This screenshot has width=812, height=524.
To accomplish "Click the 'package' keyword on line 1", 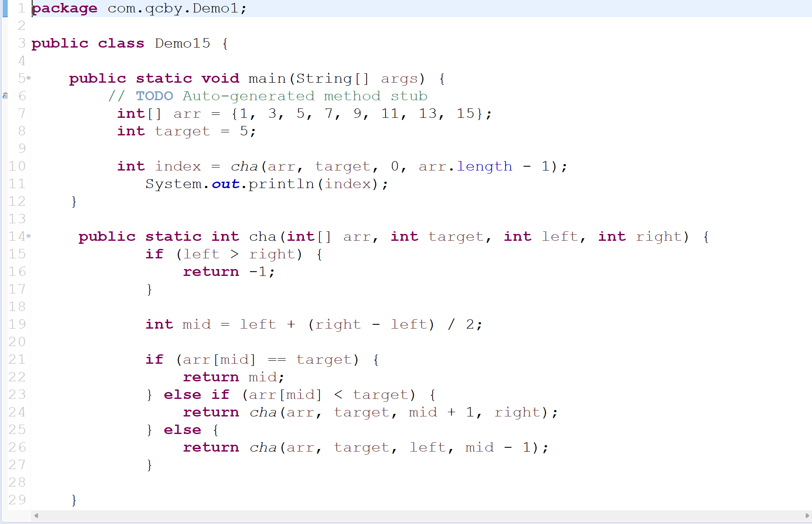I will (x=65, y=9).
